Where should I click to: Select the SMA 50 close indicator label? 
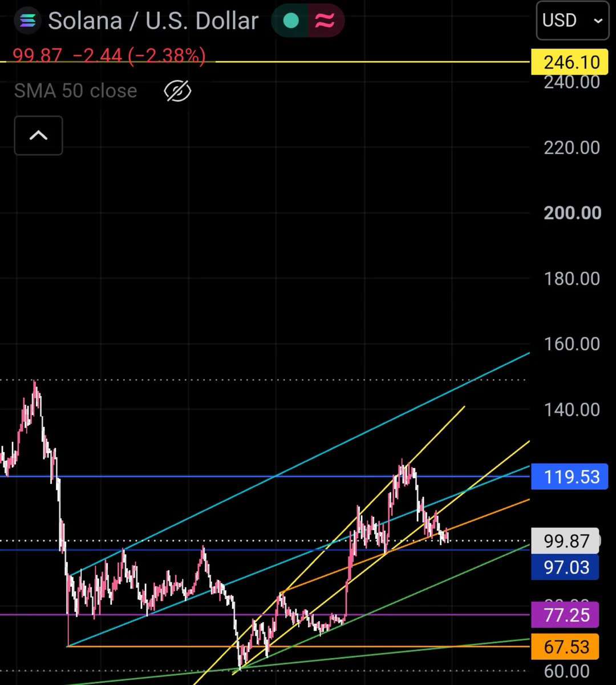[76, 91]
